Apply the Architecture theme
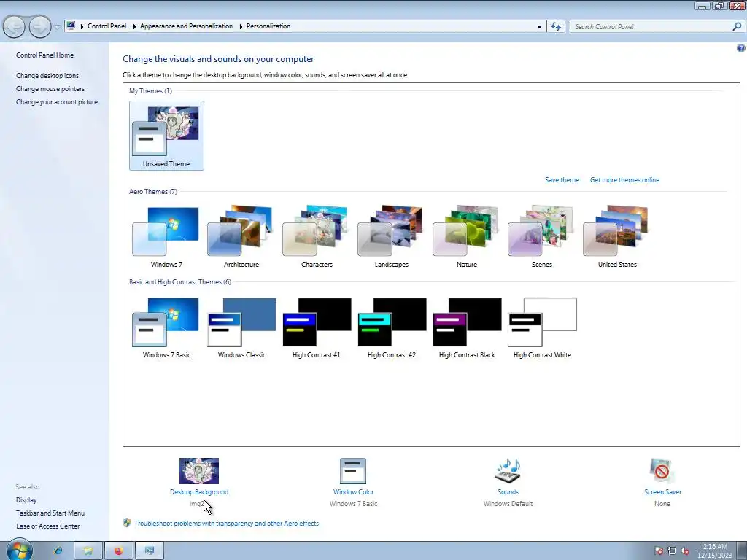This screenshot has width=747, height=560. (x=241, y=237)
